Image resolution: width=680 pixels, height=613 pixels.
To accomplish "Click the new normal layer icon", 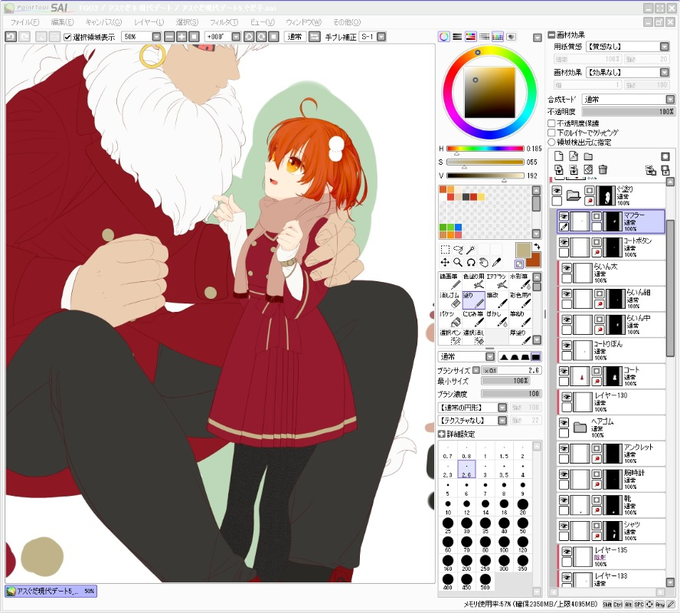I will [559, 156].
